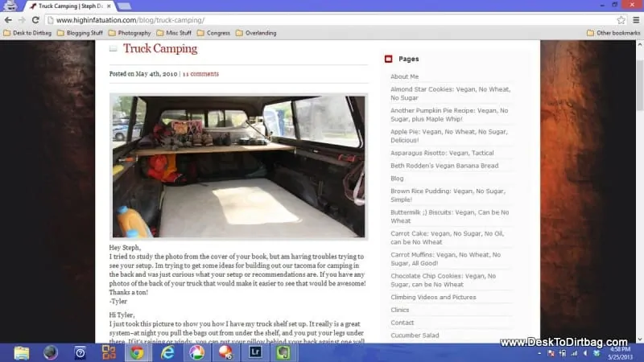
Task: Open Climbing Videos and Pictures link
Action: [x=433, y=297]
